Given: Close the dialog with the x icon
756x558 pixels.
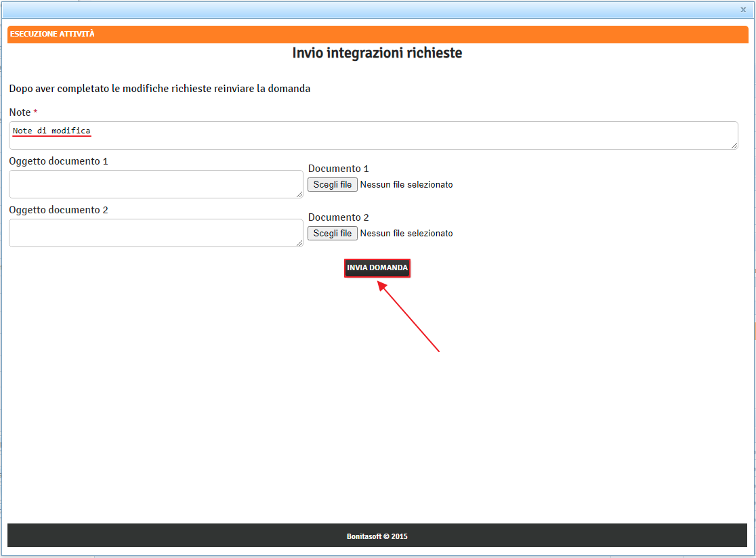Looking at the screenshot, I should 743,9.
